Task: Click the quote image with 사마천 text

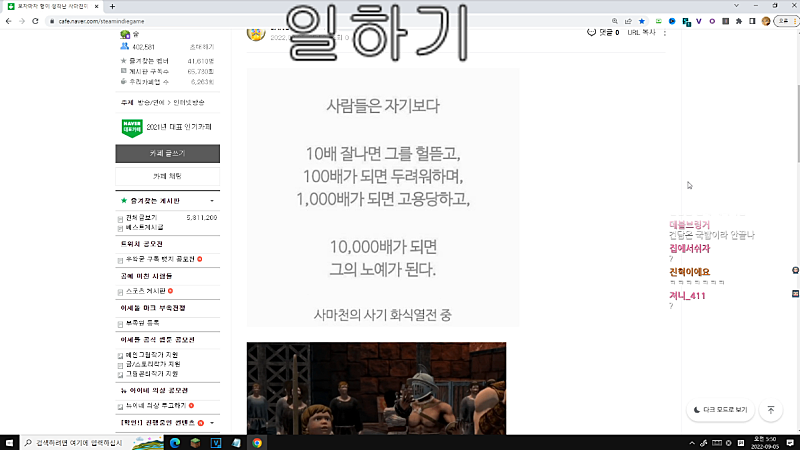Action: 383,197
